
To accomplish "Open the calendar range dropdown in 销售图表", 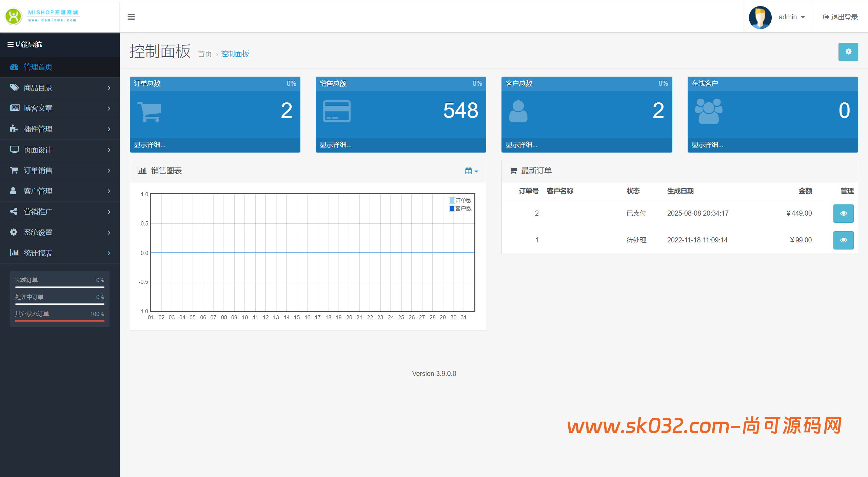I will [471, 171].
